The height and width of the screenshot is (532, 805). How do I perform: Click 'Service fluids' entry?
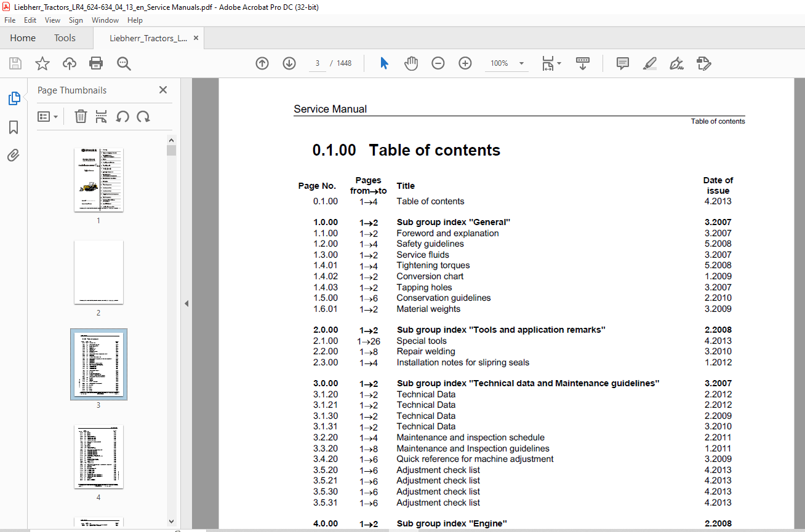[423, 255]
